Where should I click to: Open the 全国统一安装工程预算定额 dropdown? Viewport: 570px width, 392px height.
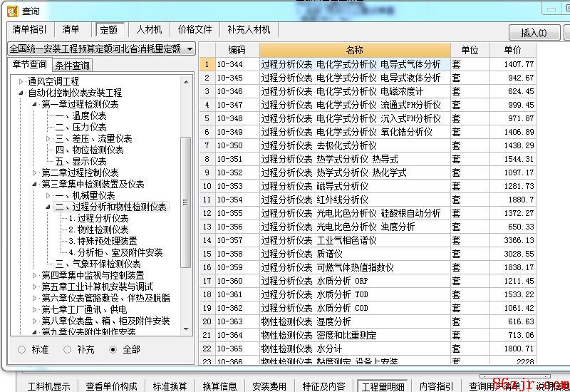101,48
